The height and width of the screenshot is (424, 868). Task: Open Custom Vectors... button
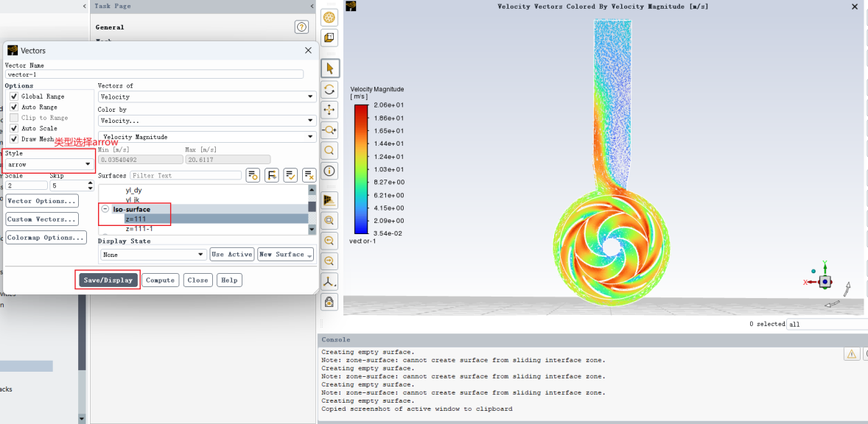(42, 219)
